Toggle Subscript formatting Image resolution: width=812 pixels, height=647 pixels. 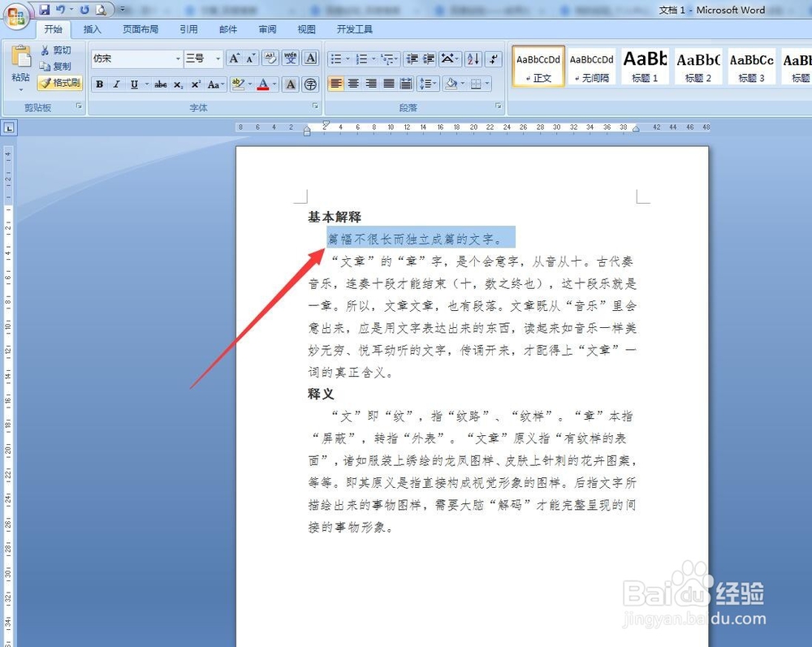[x=178, y=84]
